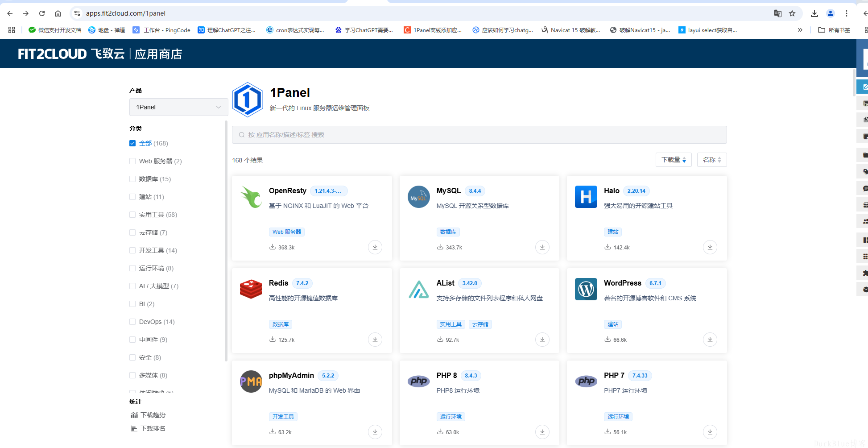Click the WordPress card download button
This screenshot has width=868, height=448.
coord(710,340)
